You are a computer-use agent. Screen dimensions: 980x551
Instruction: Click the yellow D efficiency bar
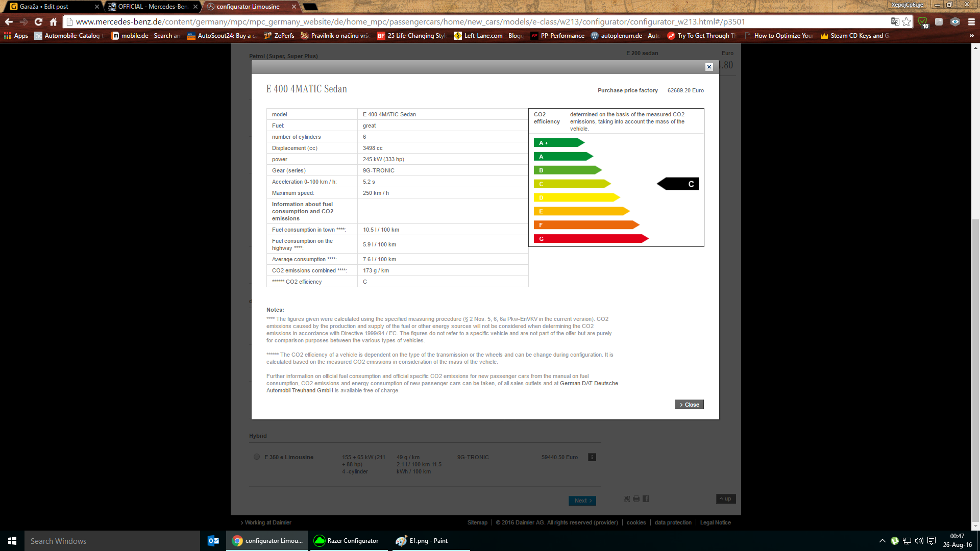pos(577,197)
